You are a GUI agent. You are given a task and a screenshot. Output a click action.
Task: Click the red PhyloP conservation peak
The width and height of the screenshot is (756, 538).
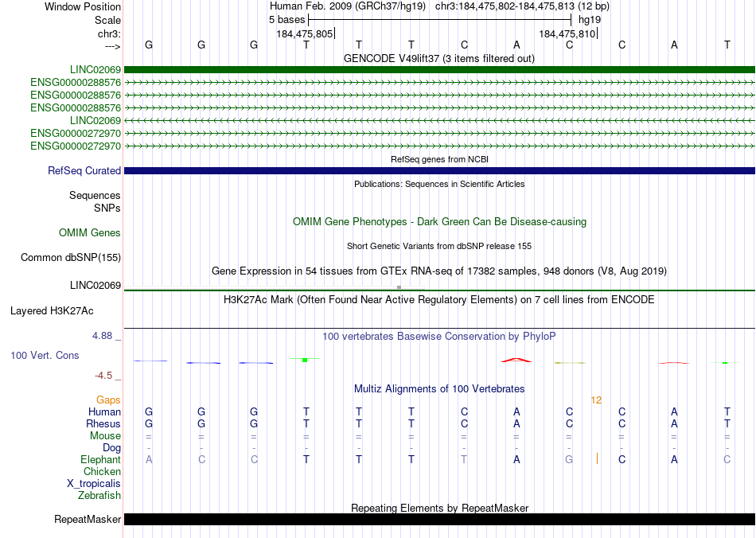pos(516,360)
